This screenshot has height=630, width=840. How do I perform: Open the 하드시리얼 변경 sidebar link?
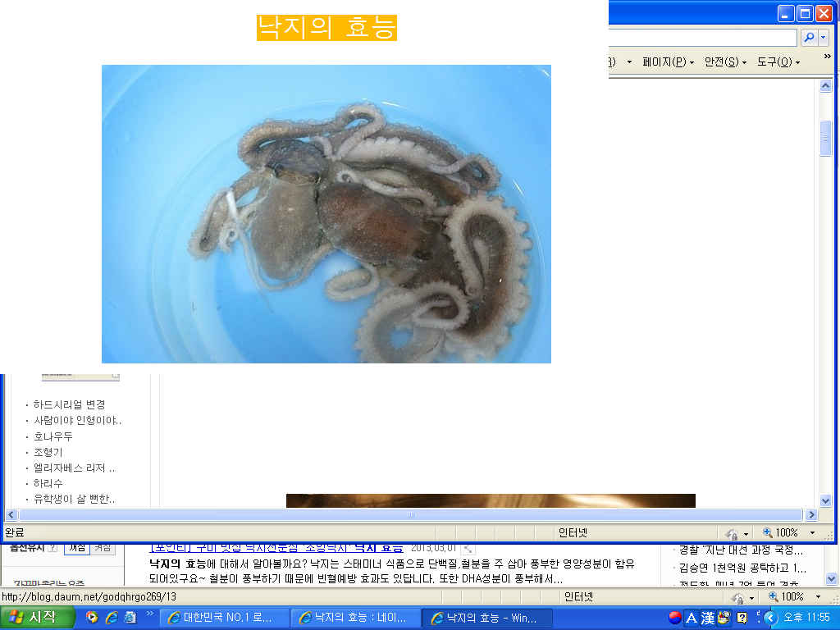click(x=69, y=404)
